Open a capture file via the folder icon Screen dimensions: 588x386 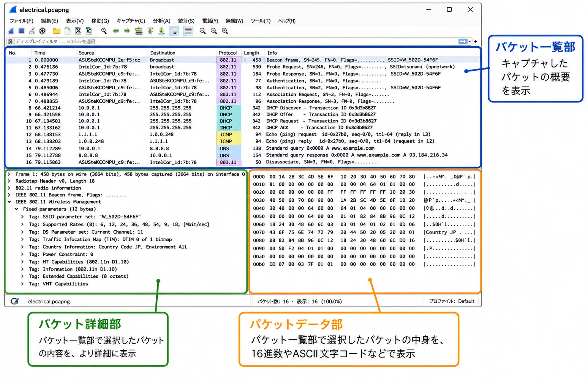pyautogui.click(x=57, y=31)
